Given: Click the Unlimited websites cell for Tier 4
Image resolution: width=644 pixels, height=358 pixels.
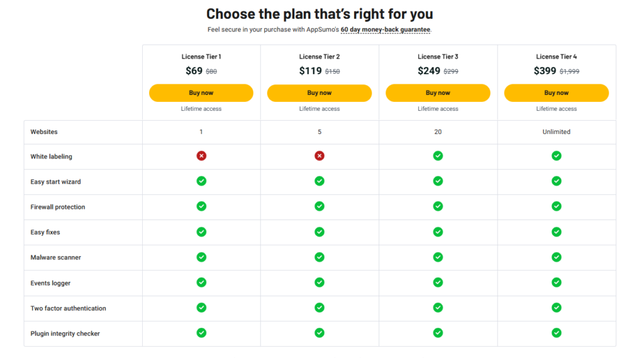Looking at the screenshot, I should (557, 132).
